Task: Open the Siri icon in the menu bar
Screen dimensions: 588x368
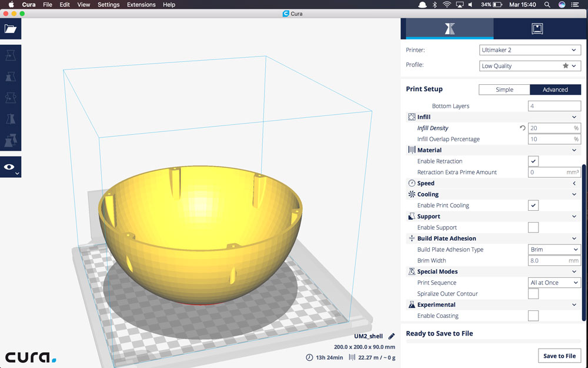Action: coord(562,5)
